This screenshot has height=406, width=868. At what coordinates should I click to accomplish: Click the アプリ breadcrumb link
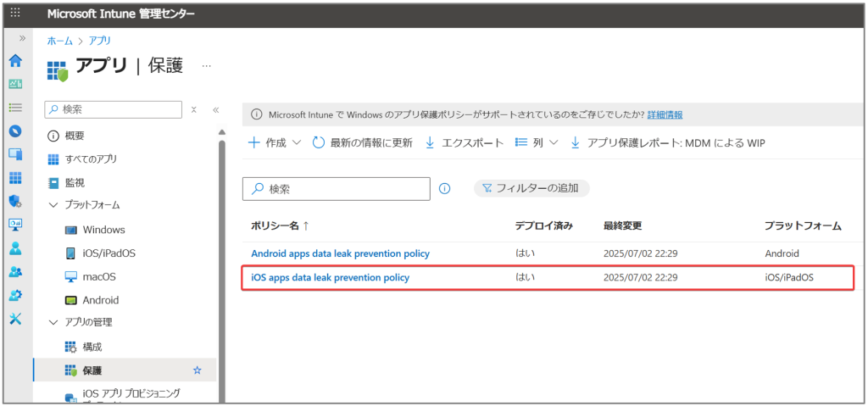click(100, 41)
